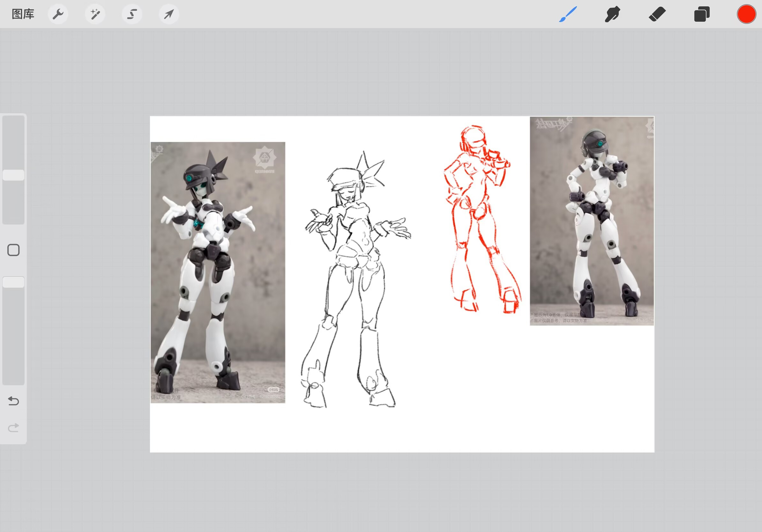Tap the square modifier button on sidebar
Image resolution: width=762 pixels, height=532 pixels.
coord(13,250)
